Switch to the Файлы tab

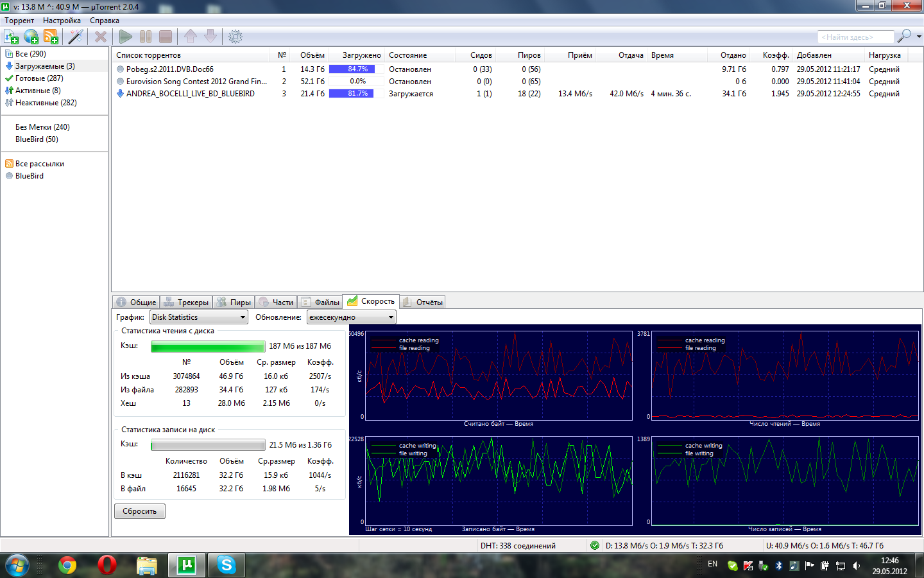(320, 302)
